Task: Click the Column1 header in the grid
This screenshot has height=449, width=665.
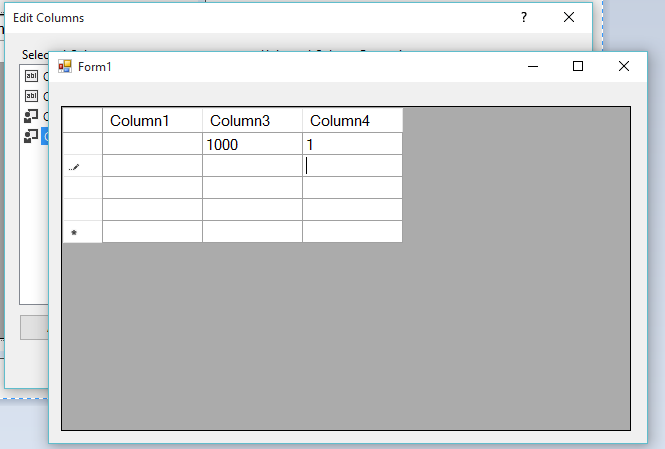Action: pyautogui.click(x=152, y=120)
